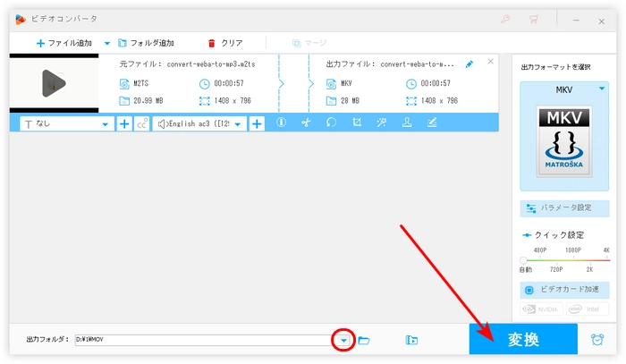This screenshot has width=626, height=364.
Task: Click the 720P label on quality scale
Action: (556, 270)
